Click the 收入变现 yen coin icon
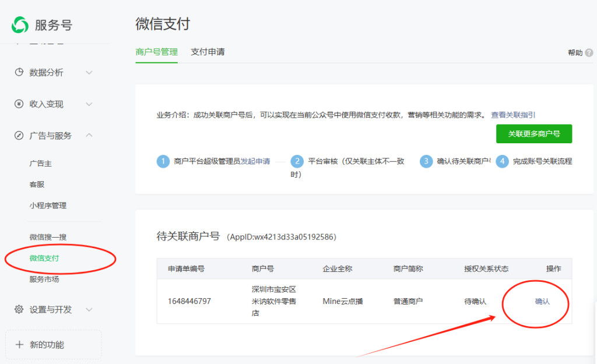Viewport: 597px width, 364px height. coord(19,104)
